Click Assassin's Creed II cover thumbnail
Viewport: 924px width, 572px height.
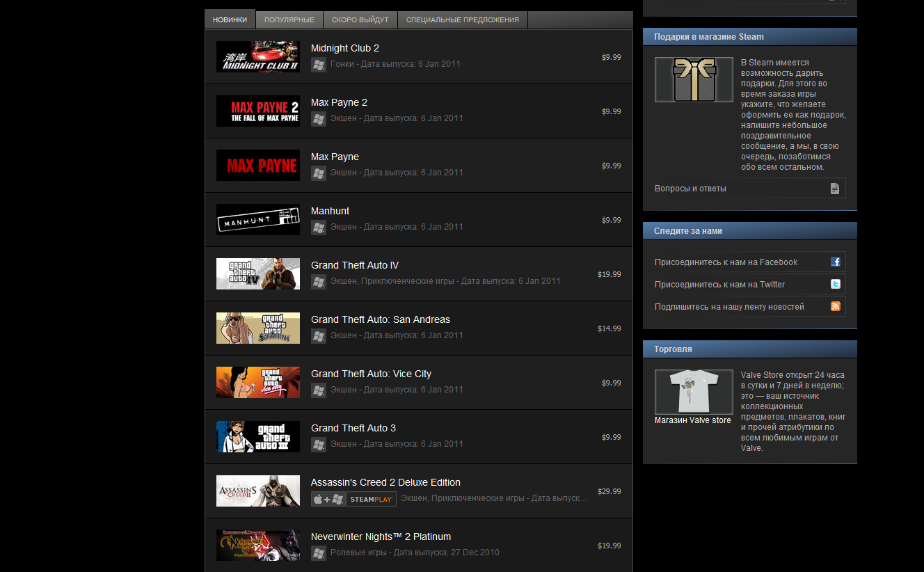pos(258,491)
